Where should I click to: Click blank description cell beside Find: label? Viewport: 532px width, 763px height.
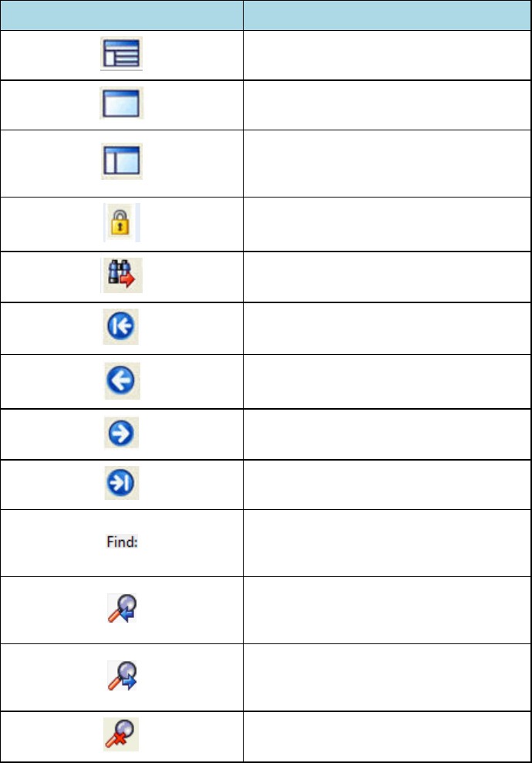[x=387, y=542]
